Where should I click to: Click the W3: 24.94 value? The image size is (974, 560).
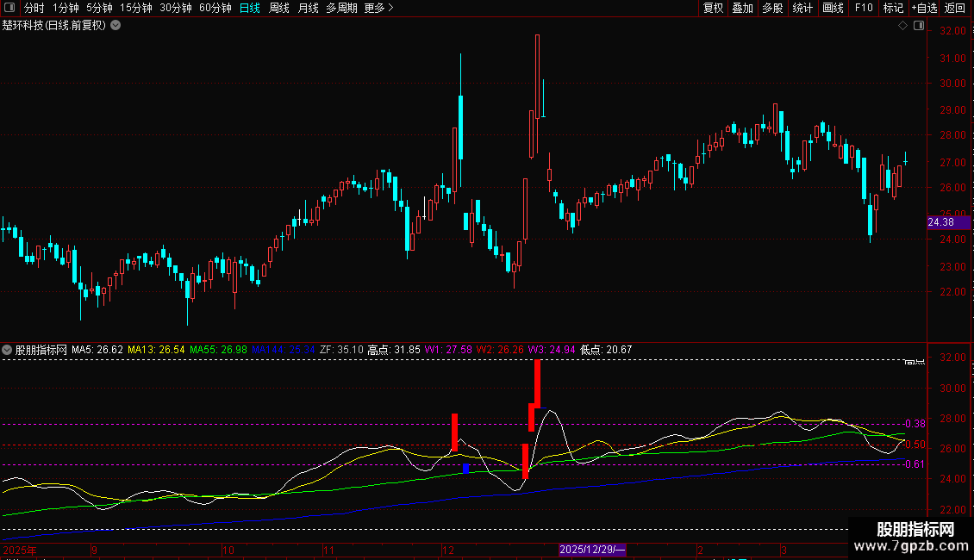coord(552,350)
